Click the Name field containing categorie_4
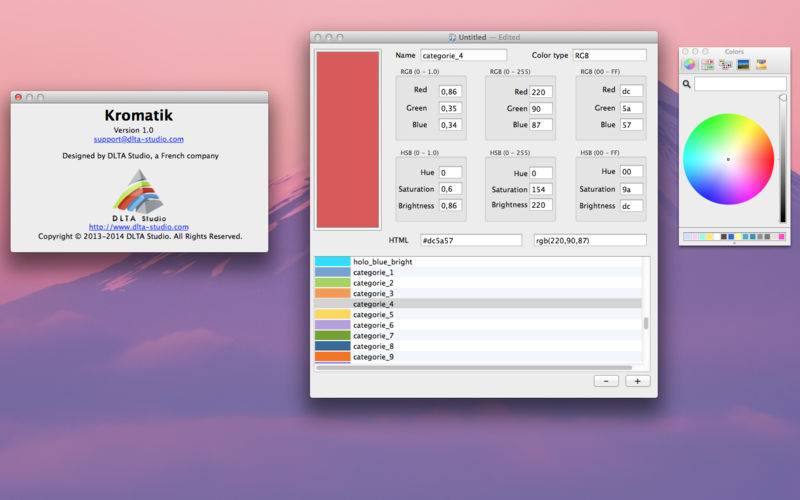This screenshot has height=500, width=800. click(464, 55)
